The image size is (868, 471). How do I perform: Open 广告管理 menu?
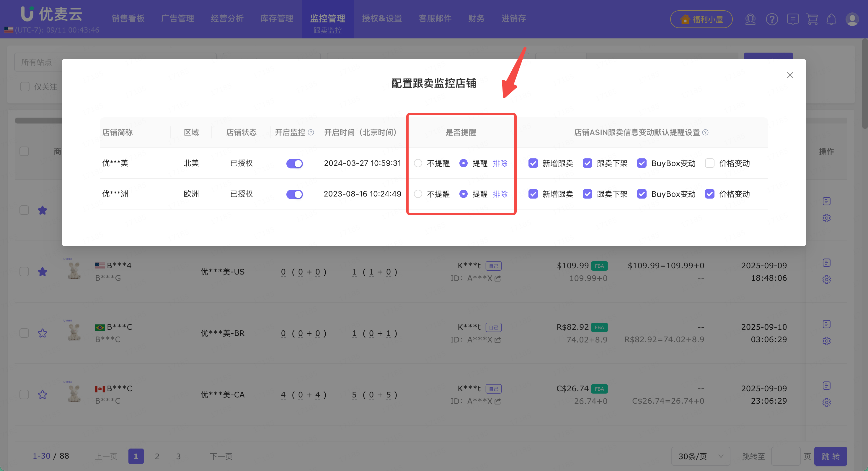pyautogui.click(x=177, y=19)
